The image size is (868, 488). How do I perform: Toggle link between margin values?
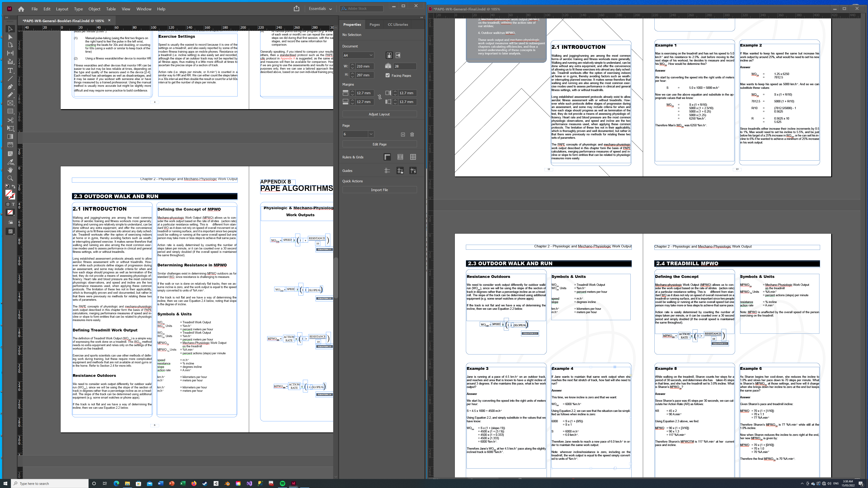pos(380,97)
